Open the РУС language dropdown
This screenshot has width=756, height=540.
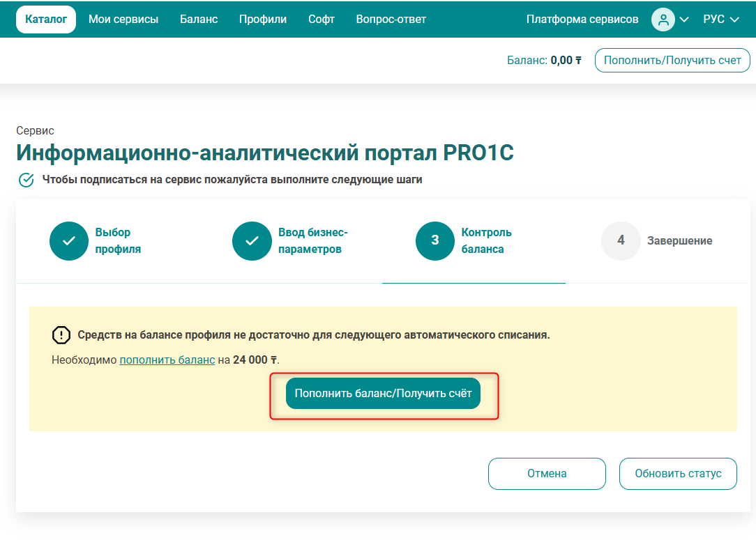pos(720,20)
